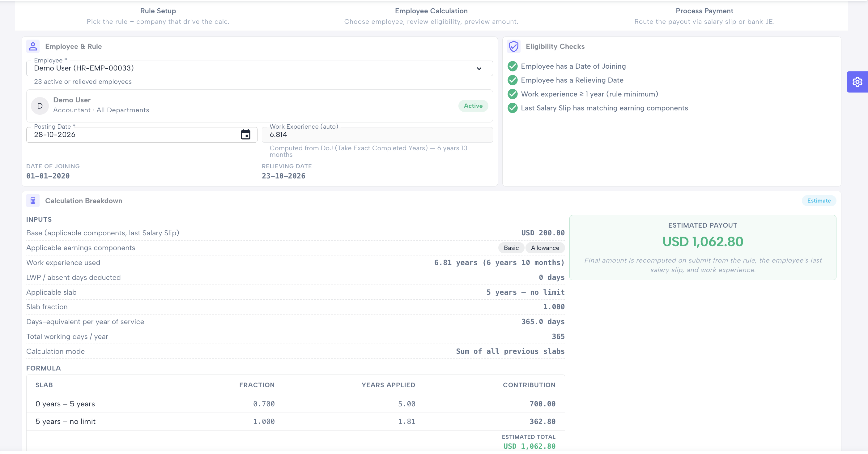This screenshot has width=868, height=454.
Task: Click the Applicable slab value in Inputs
Action: point(525,292)
